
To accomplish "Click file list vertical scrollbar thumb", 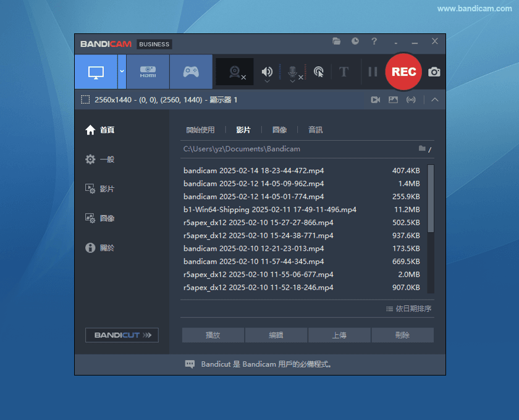I will click(431, 199).
